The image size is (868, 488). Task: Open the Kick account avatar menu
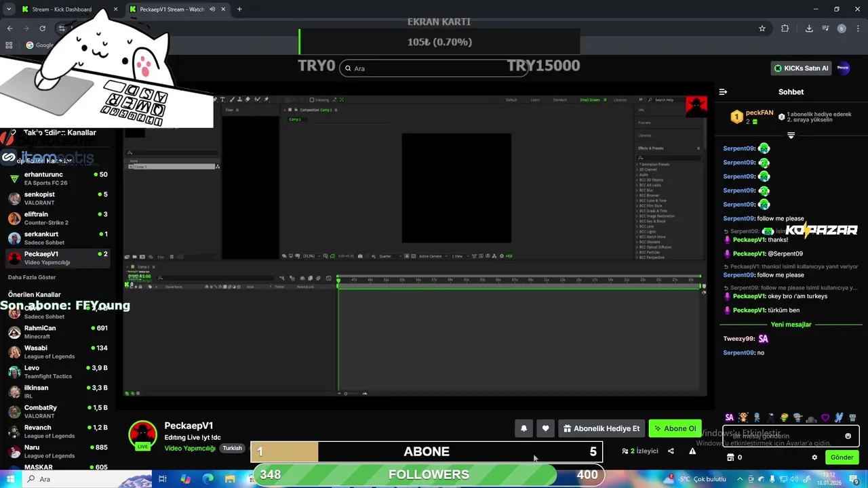pyautogui.click(x=844, y=68)
